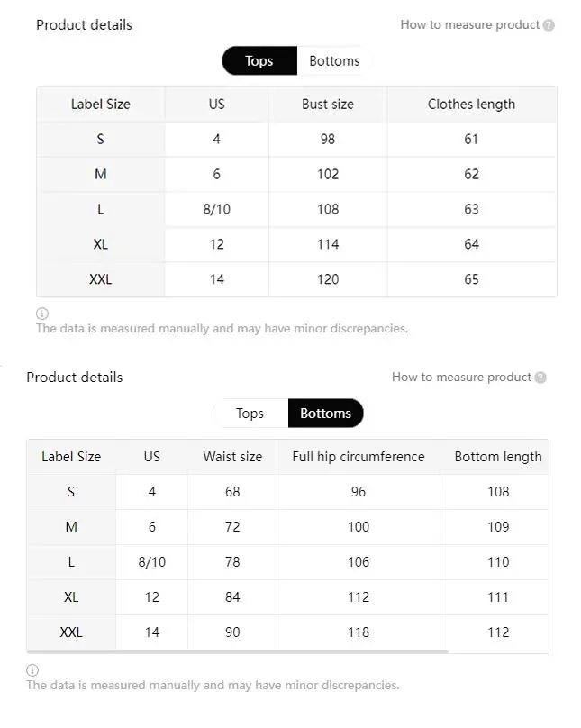Open lower 'How to measure product' link
Screen dimensions: 581x728
click(461, 377)
